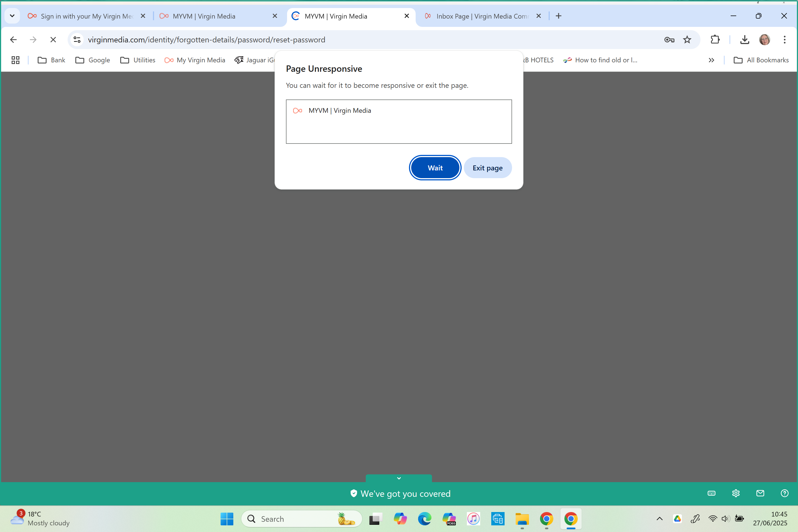This screenshot has height=532, width=798.
Task: Click the site settings icon in address bar
Action: click(x=77, y=39)
